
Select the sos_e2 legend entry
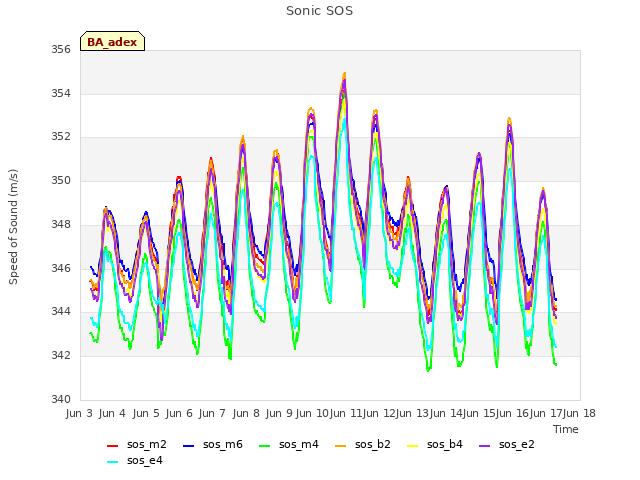507,444
